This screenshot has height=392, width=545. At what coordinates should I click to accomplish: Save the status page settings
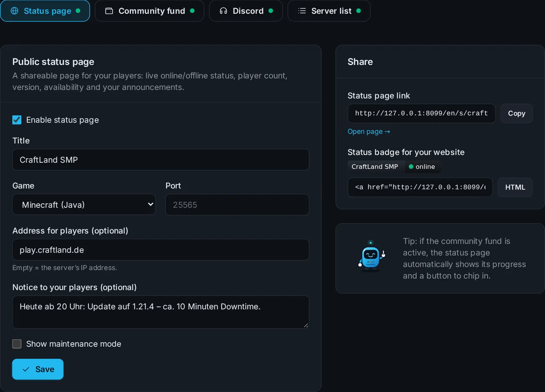(38, 369)
